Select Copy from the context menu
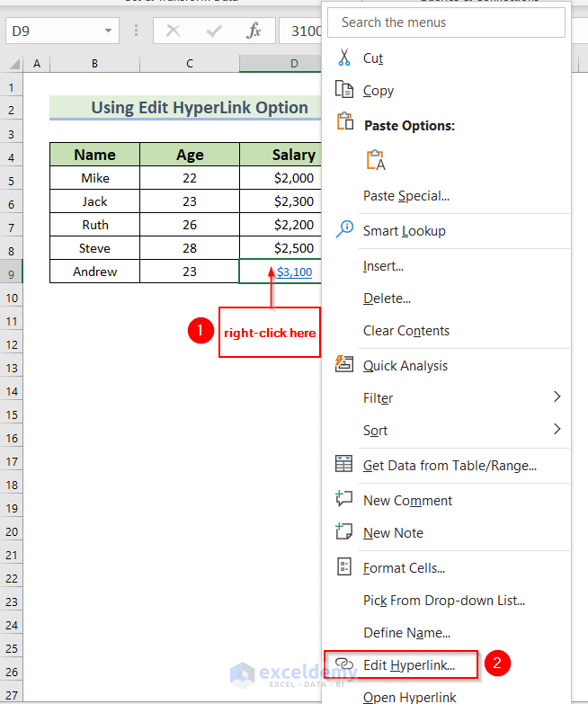 pos(447,90)
